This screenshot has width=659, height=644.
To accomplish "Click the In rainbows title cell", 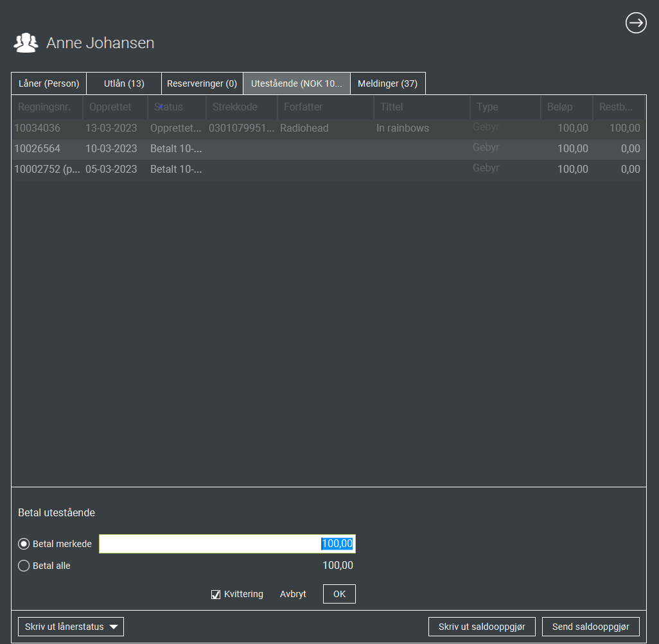I will point(403,128).
